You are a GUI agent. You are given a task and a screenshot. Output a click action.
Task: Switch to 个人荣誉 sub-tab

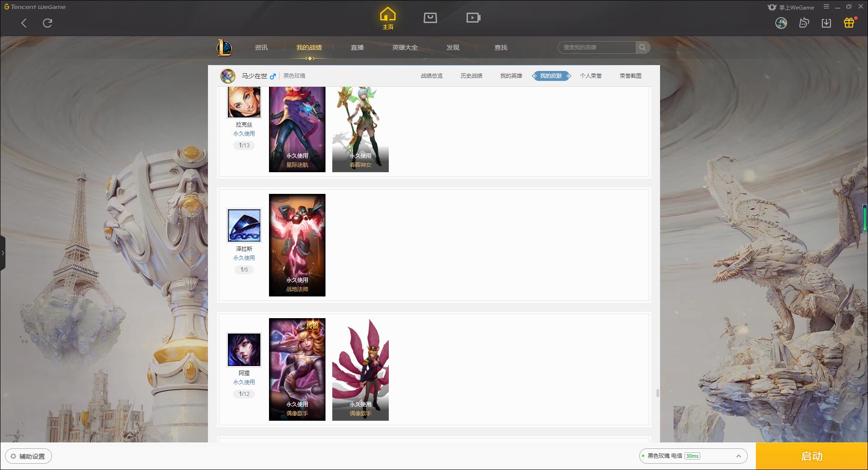pos(591,76)
